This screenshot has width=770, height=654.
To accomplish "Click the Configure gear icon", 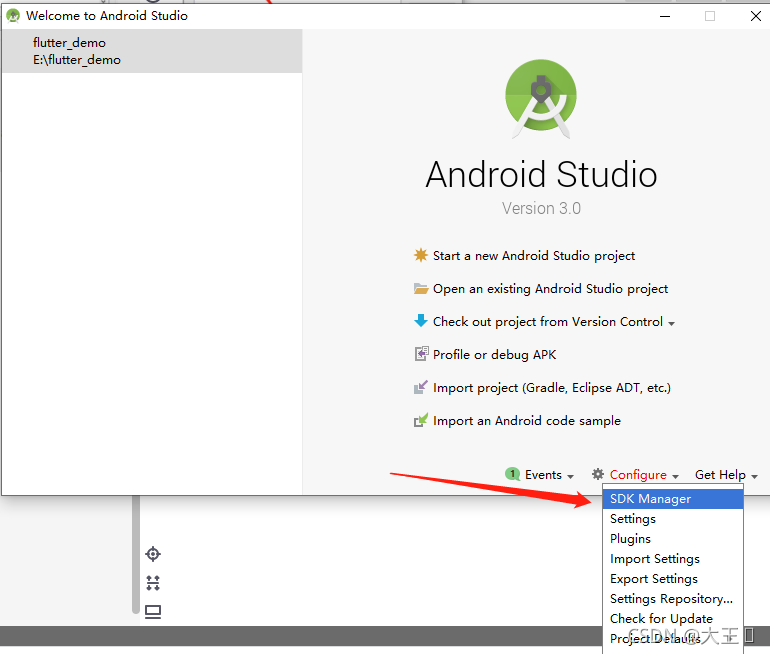I will point(598,474).
